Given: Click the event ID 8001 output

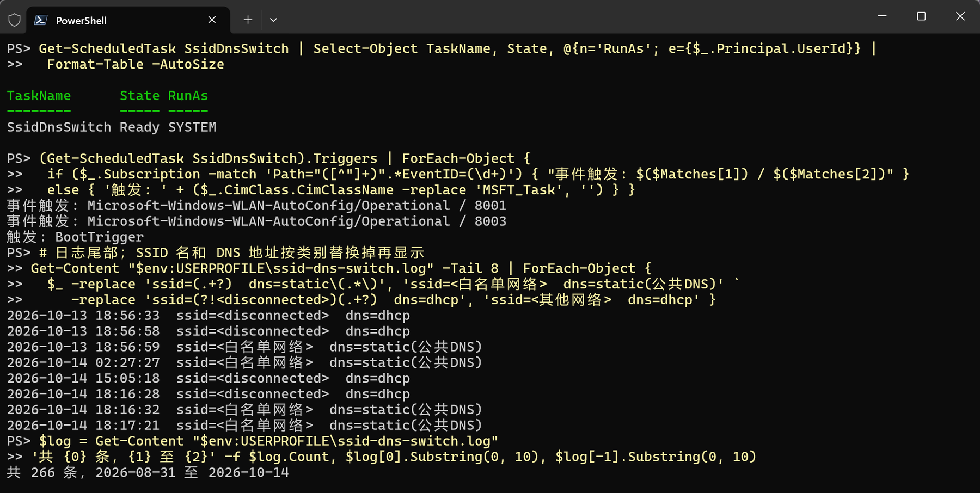Looking at the screenshot, I should coord(491,206).
